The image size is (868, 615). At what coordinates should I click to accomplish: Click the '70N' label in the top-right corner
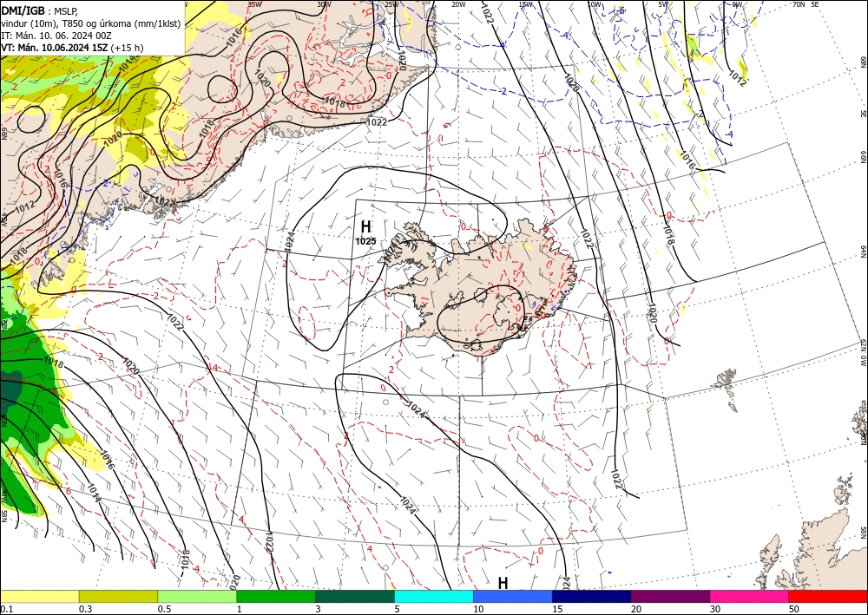point(799,3)
